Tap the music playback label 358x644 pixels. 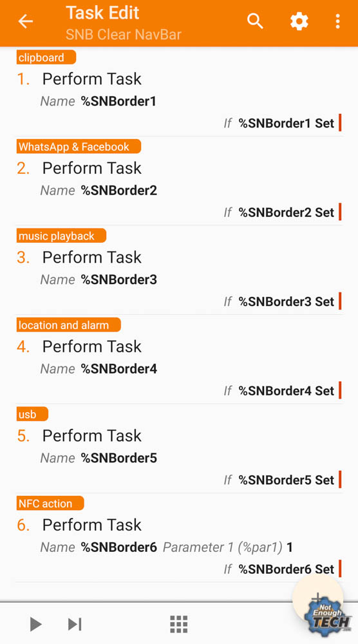tap(61, 236)
